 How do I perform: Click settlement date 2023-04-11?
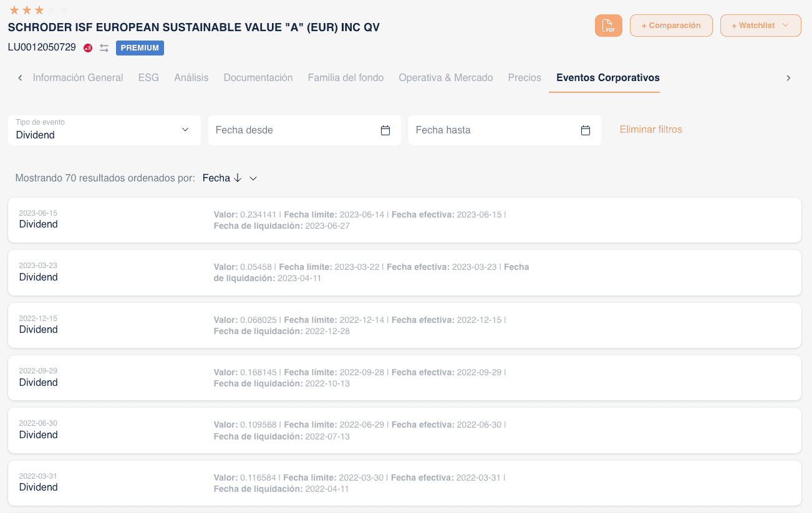pos(299,278)
